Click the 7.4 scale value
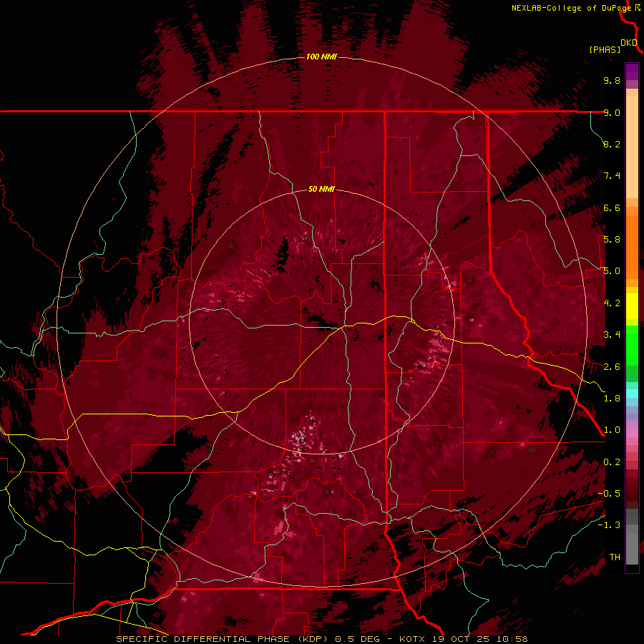644x644 pixels. tap(612, 176)
